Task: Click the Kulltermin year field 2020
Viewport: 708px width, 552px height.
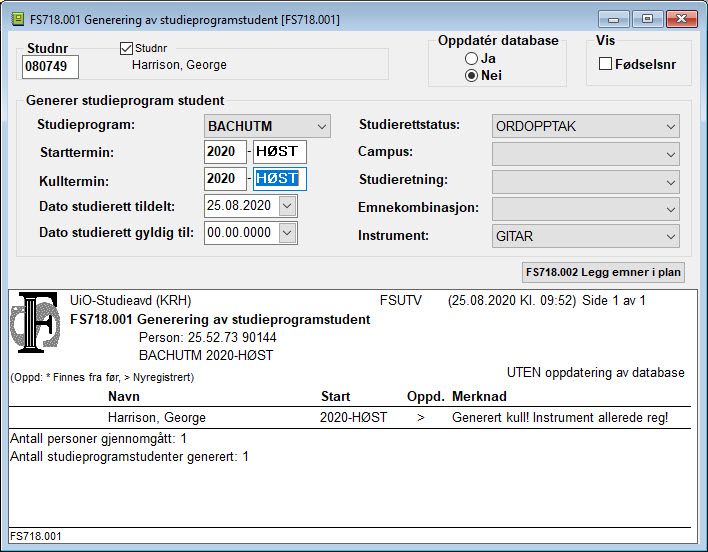Action: pos(225,179)
